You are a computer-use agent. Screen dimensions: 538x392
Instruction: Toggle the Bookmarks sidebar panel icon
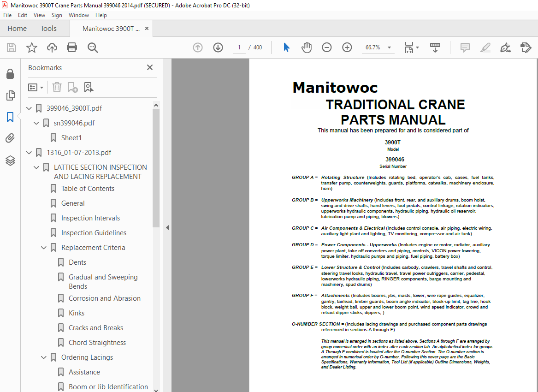pos(10,117)
